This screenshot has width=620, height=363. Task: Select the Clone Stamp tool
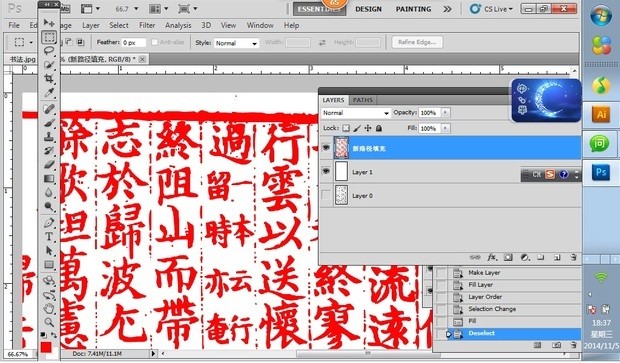tap(49, 137)
